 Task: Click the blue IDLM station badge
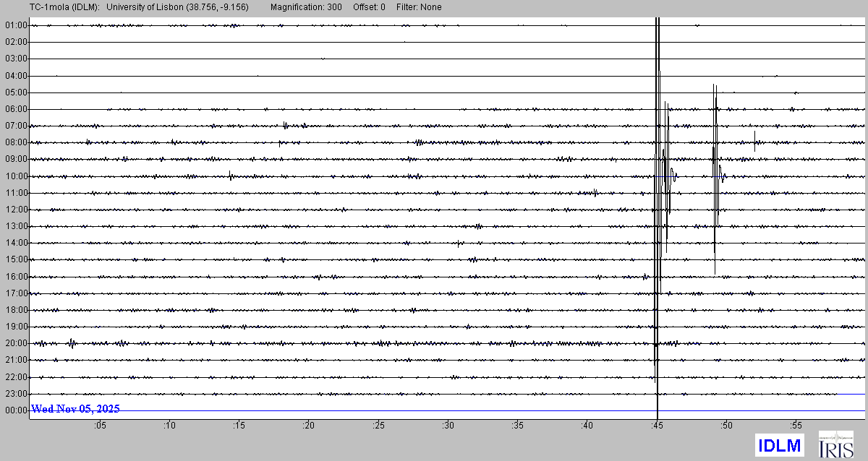779,445
